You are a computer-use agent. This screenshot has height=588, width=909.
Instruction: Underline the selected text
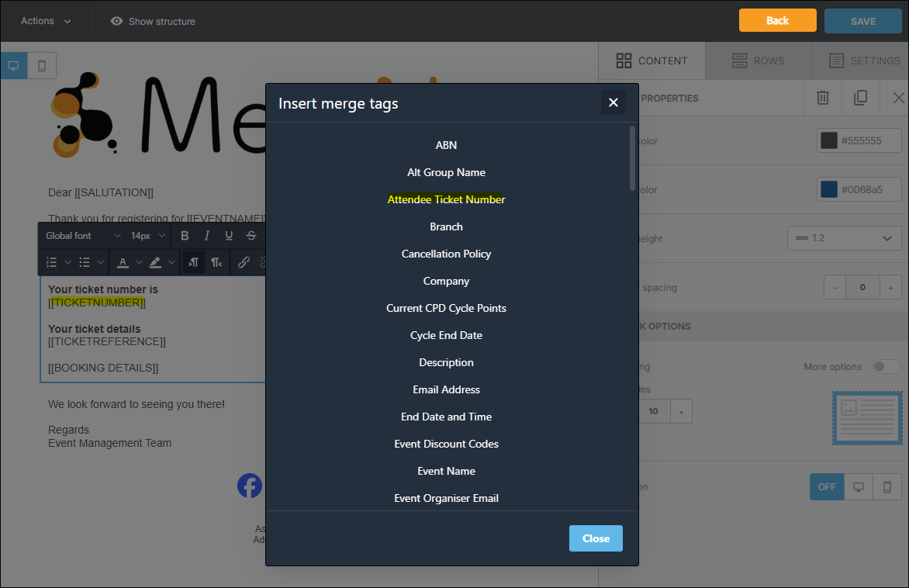(x=229, y=236)
